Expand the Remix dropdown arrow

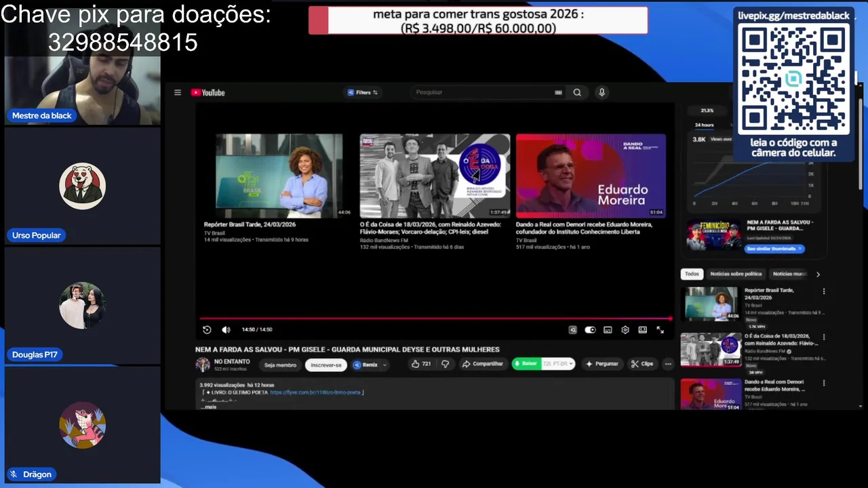[x=384, y=365]
